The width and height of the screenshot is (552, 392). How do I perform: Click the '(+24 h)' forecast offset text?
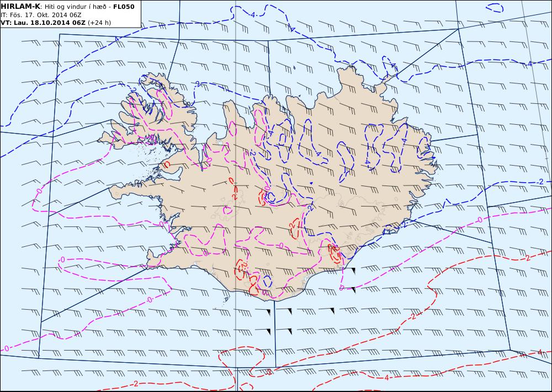99,23
